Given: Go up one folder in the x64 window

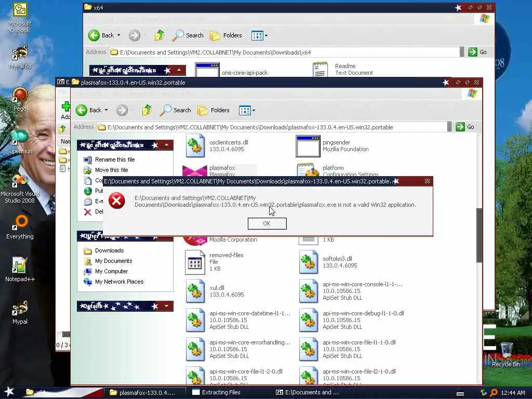Looking at the screenshot, I should (159, 35).
